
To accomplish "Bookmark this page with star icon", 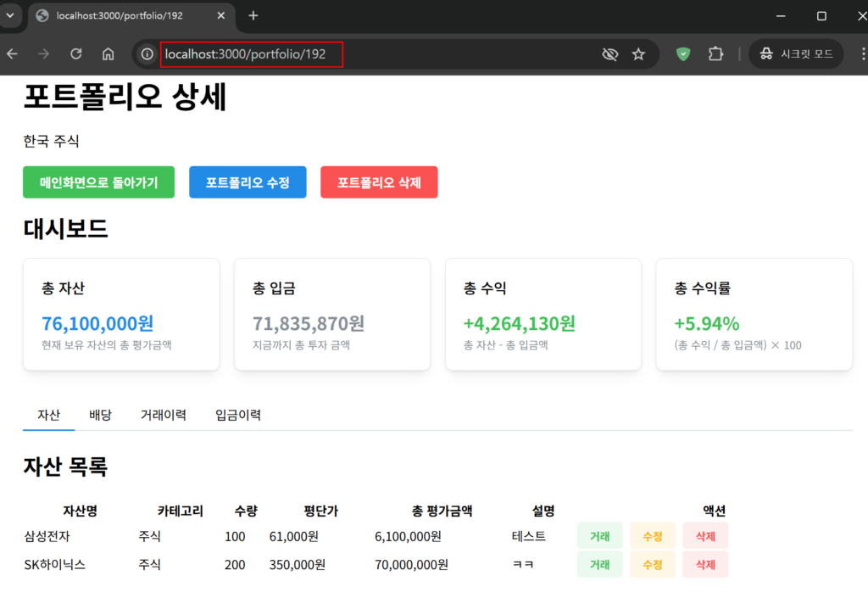I will [x=638, y=54].
